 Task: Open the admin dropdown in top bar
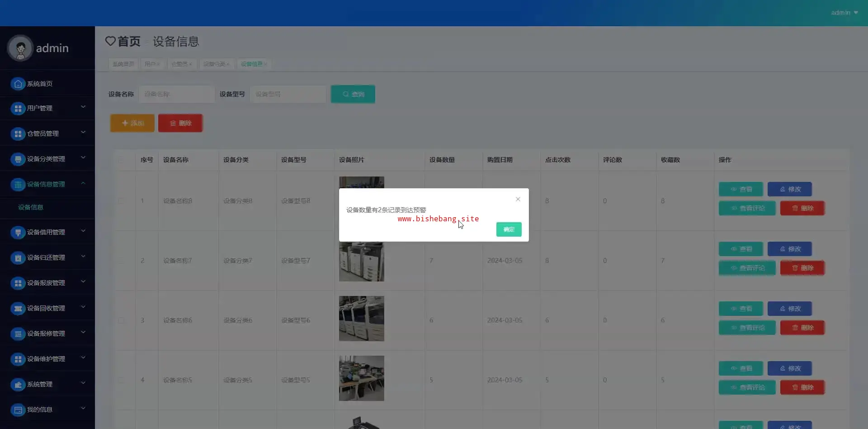[x=844, y=13]
